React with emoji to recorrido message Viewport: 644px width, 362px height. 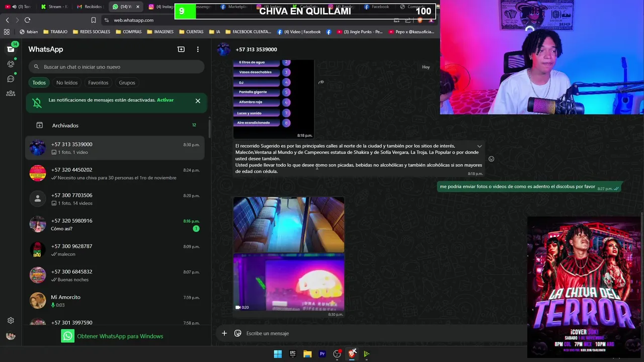click(491, 159)
